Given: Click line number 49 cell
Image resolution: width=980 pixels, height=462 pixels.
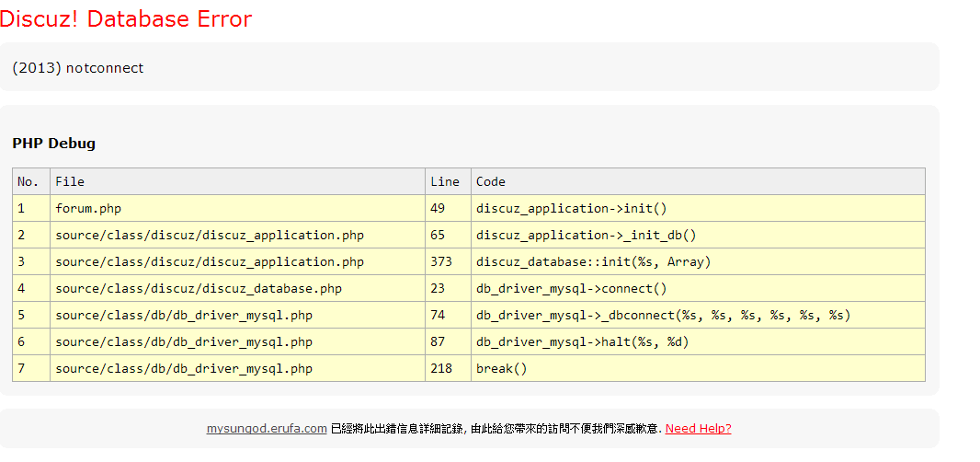Looking at the screenshot, I should click(448, 209).
